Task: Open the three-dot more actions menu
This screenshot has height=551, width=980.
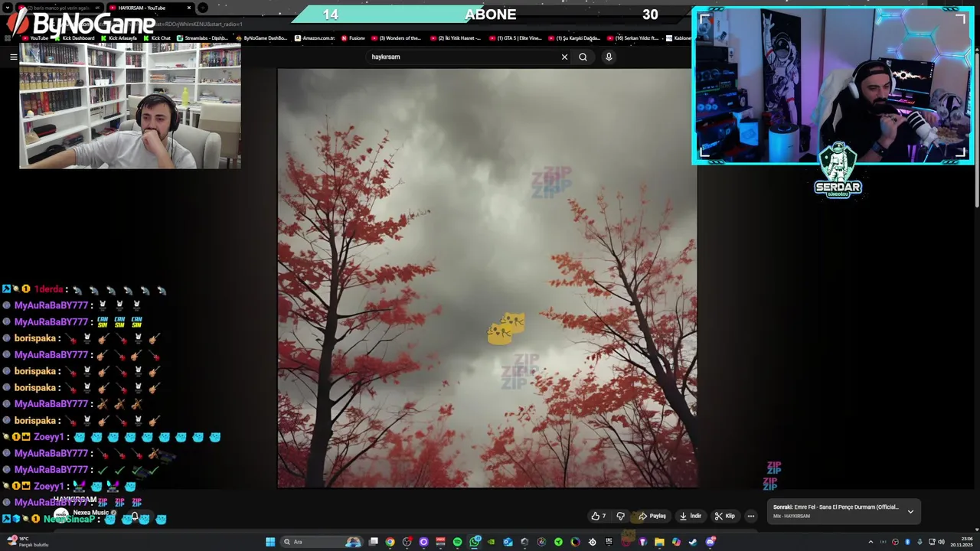Action: pos(750,516)
